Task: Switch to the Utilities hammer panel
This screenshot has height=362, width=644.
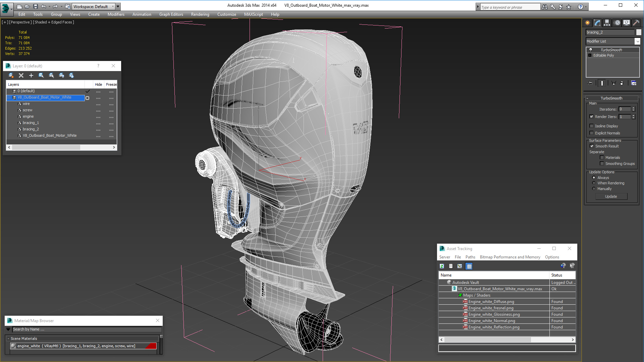Action: click(636, 23)
